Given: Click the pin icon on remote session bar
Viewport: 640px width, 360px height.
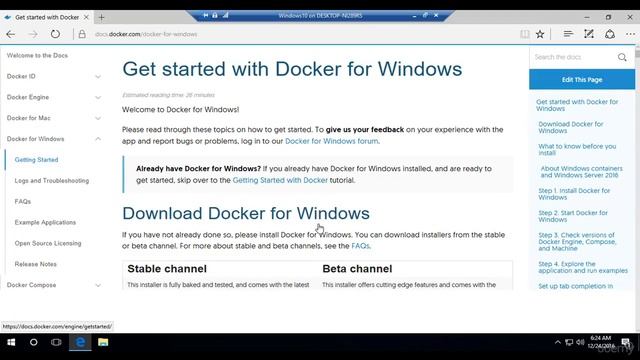Looking at the screenshot, I should (206, 15).
